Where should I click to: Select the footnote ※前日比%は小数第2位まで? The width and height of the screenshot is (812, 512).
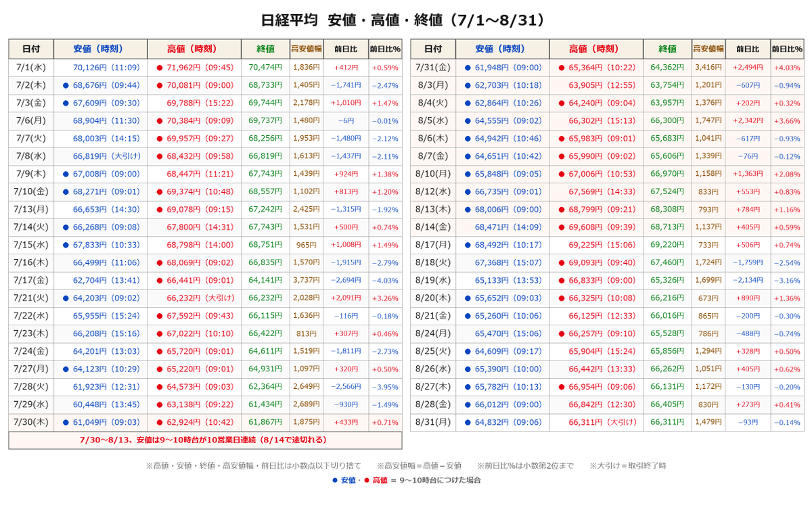click(525, 465)
